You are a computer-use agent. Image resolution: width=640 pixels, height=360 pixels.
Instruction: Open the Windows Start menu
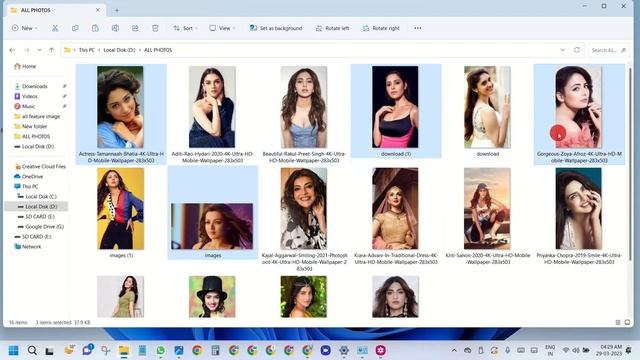click(x=13, y=350)
